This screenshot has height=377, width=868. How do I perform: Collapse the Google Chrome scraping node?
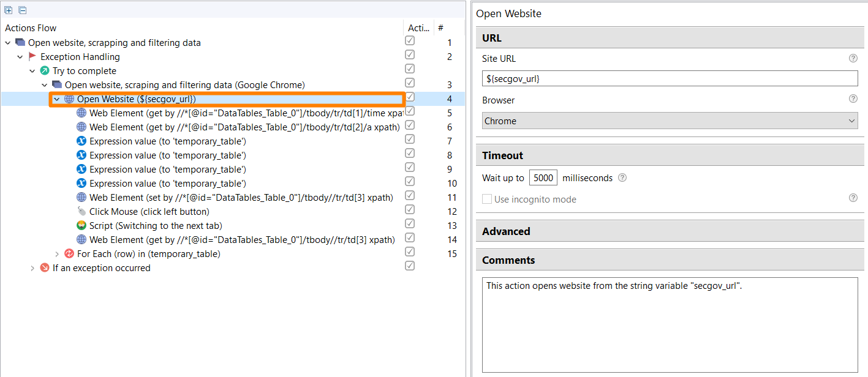coord(44,85)
